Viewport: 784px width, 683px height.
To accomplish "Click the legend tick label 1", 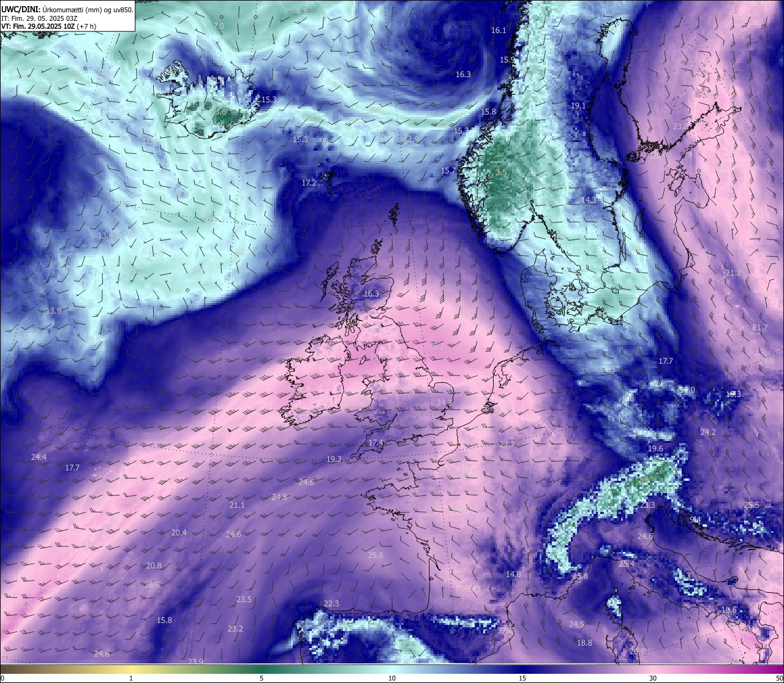I will click(131, 678).
